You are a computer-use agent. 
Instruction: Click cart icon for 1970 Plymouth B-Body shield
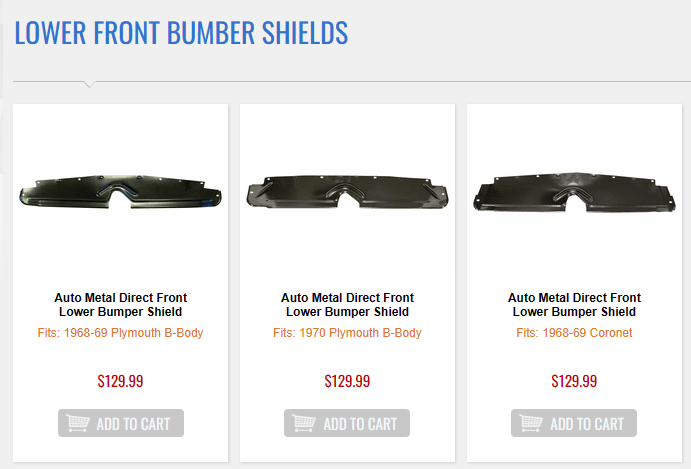[x=304, y=424]
